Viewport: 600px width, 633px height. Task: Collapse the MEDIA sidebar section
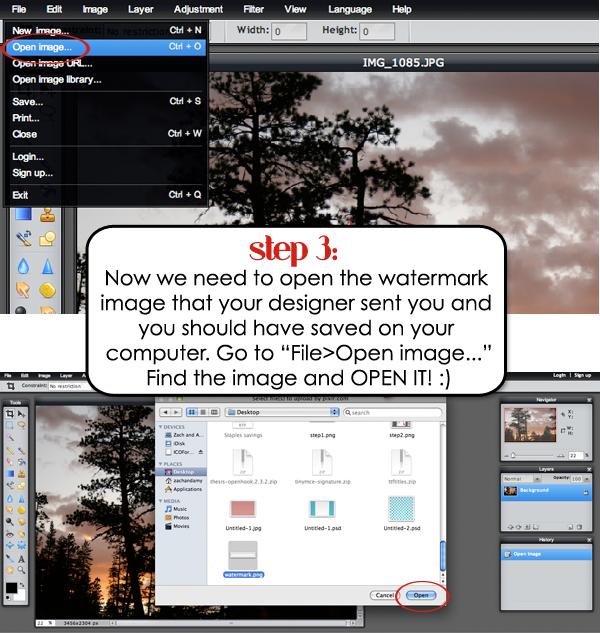(161, 501)
